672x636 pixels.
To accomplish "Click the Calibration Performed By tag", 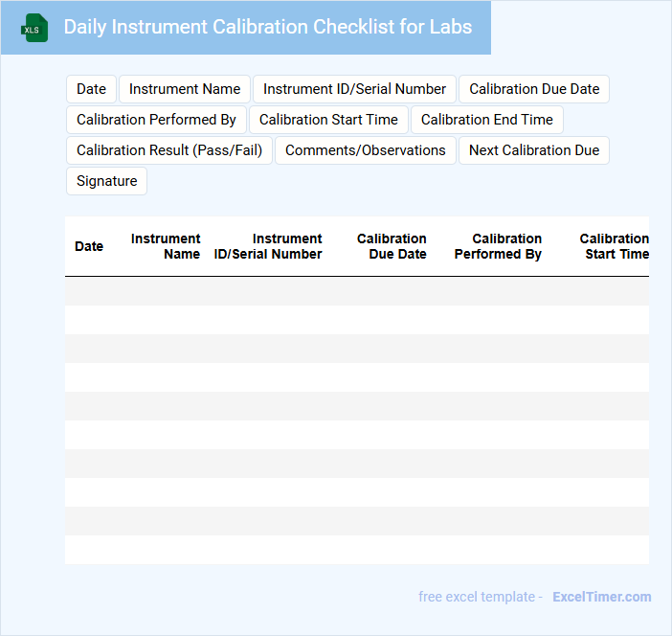I will [x=156, y=120].
